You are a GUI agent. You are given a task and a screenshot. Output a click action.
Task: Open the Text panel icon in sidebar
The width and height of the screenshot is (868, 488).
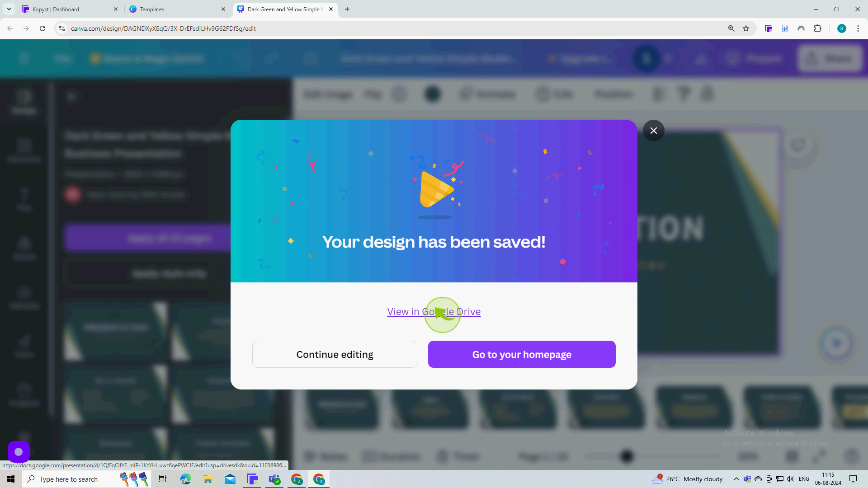24,200
